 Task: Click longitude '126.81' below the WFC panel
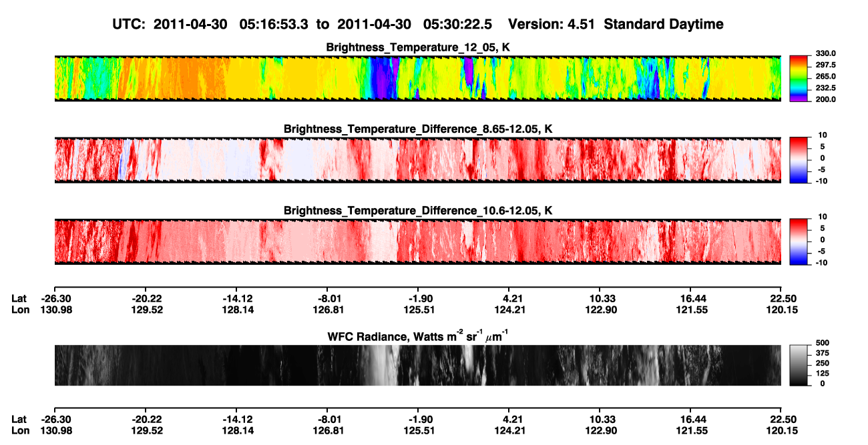click(x=330, y=430)
